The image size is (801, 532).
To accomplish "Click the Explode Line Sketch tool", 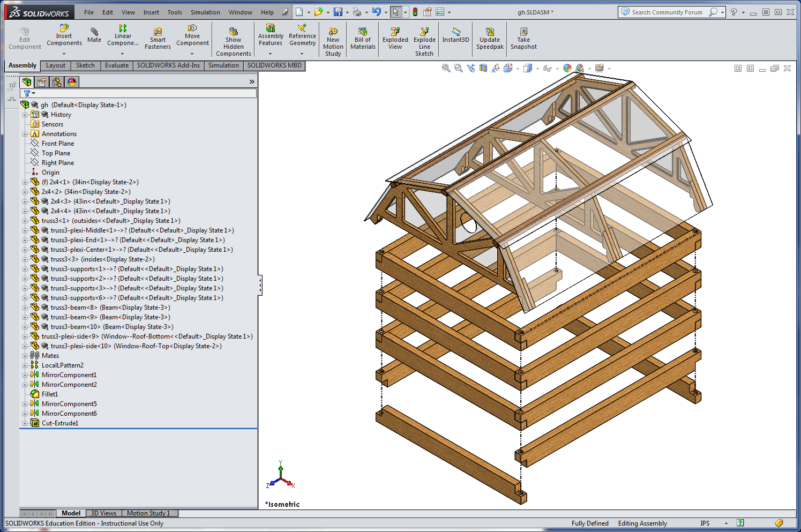I will (x=424, y=42).
